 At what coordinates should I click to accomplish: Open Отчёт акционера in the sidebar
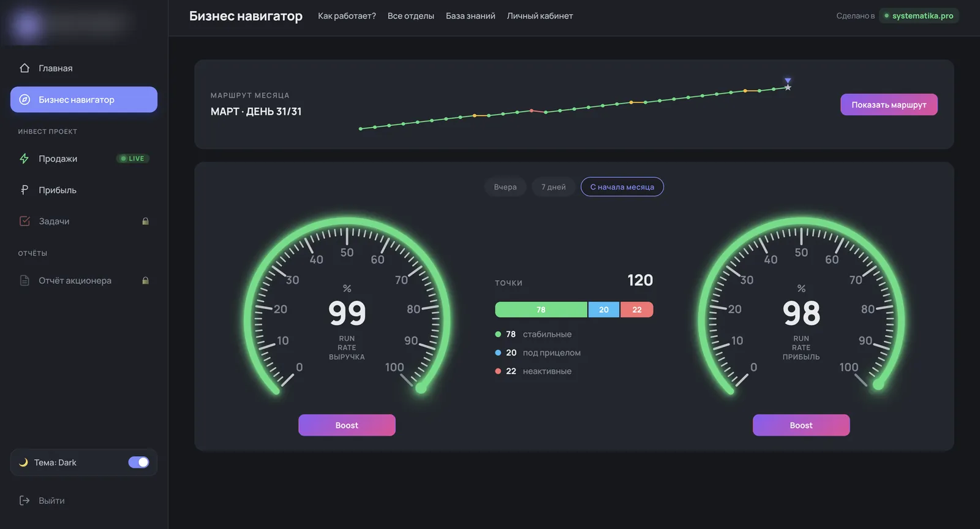[84, 280]
